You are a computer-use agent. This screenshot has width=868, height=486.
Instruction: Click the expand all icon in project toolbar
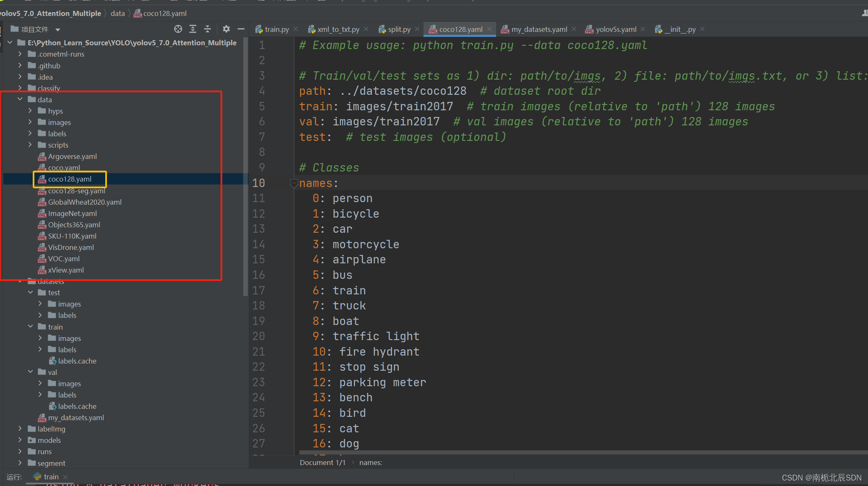click(193, 29)
